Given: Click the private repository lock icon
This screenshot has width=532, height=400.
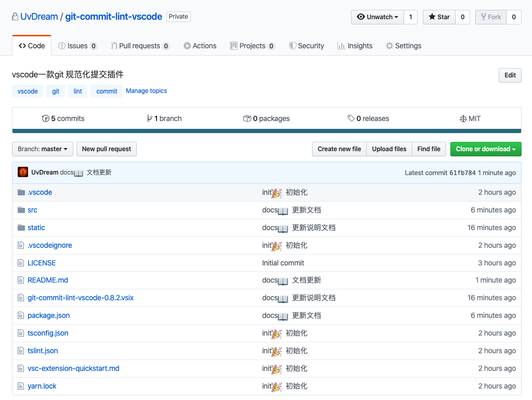Looking at the screenshot, I should click(x=15, y=17).
